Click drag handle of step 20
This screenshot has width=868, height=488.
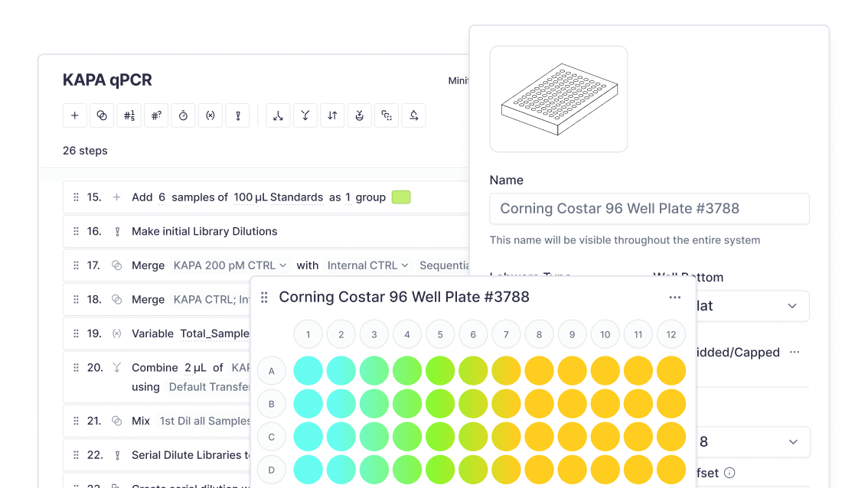tap(76, 367)
